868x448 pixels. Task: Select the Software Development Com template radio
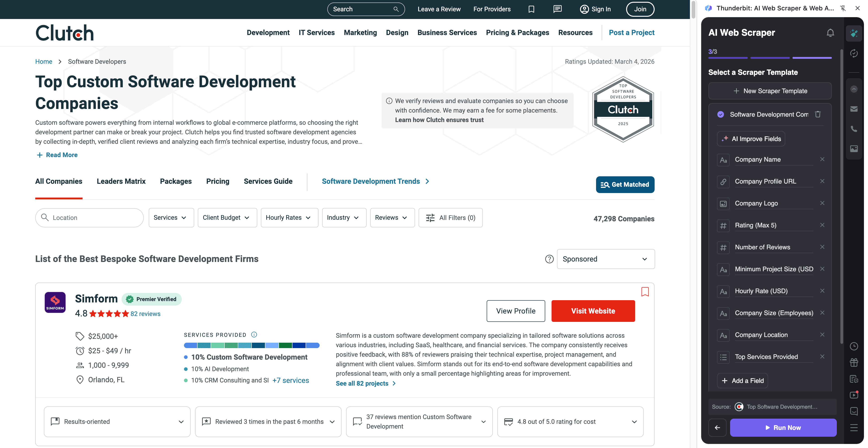click(x=720, y=115)
